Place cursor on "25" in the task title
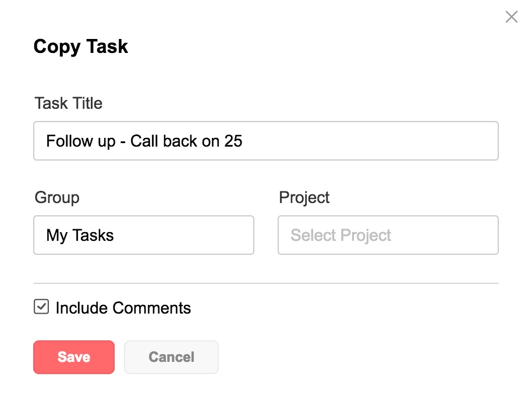Screen dimensions: 532x409 [233, 141]
